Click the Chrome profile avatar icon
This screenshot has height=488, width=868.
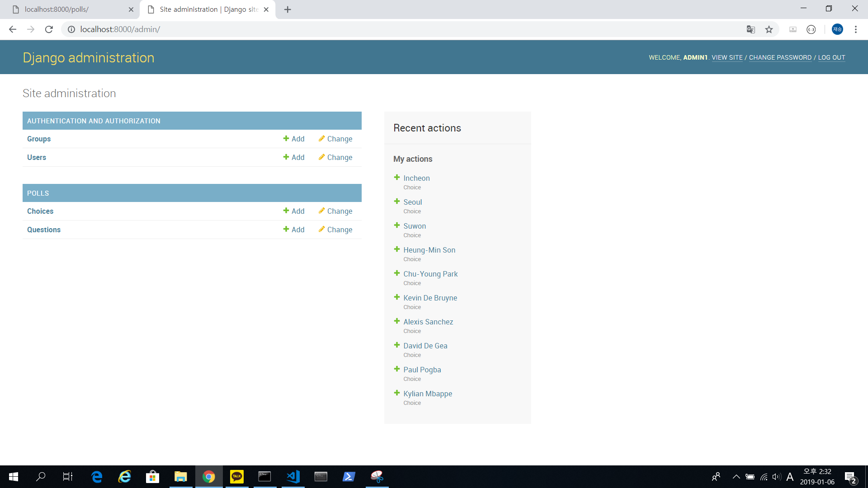(837, 29)
